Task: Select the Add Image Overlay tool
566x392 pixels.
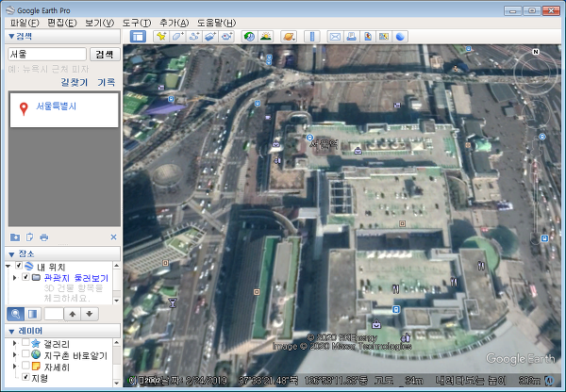Action: point(210,37)
